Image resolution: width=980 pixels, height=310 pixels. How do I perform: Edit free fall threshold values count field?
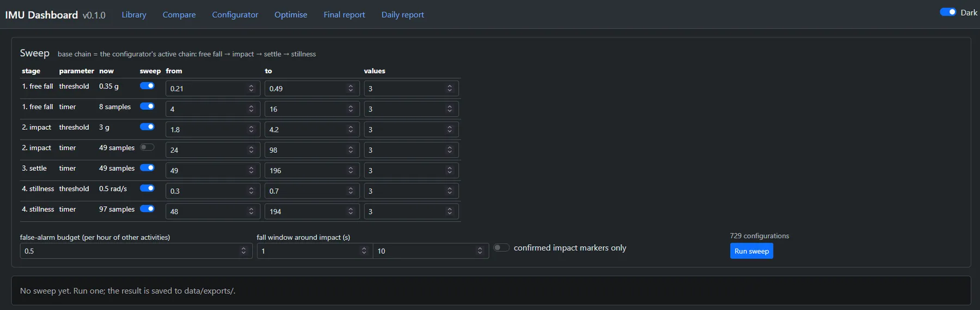411,88
